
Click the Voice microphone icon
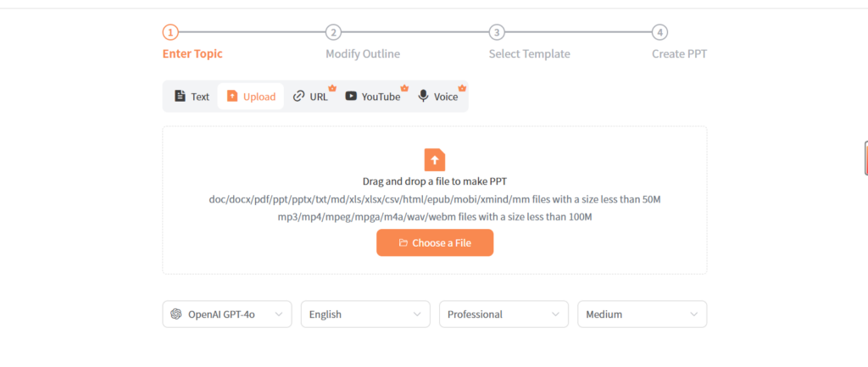pos(423,97)
